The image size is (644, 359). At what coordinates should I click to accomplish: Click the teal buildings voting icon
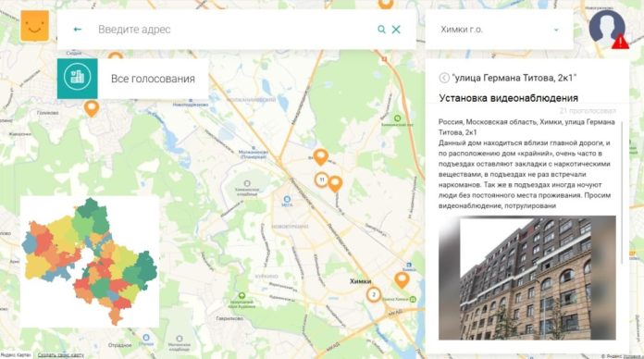point(77,78)
